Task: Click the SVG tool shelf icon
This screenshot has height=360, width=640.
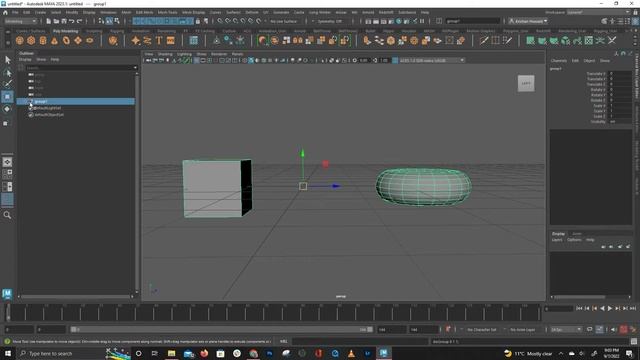Action: point(171,40)
